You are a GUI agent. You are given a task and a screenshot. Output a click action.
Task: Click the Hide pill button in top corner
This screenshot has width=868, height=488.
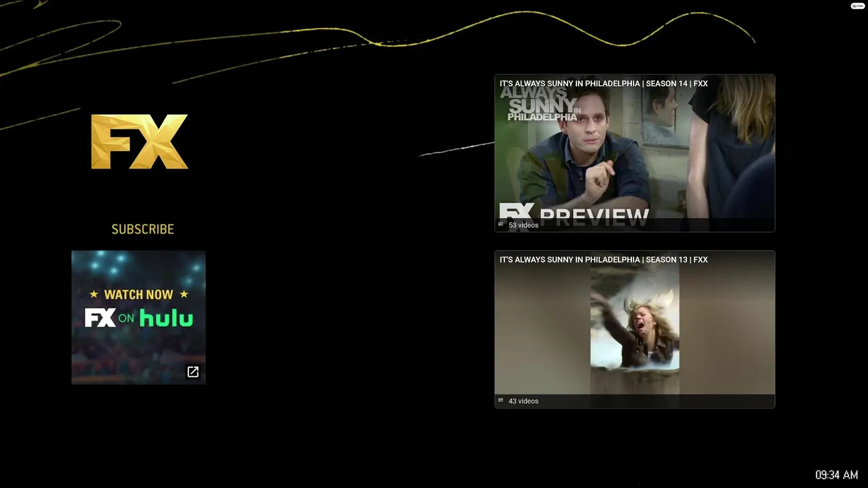[857, 5]
